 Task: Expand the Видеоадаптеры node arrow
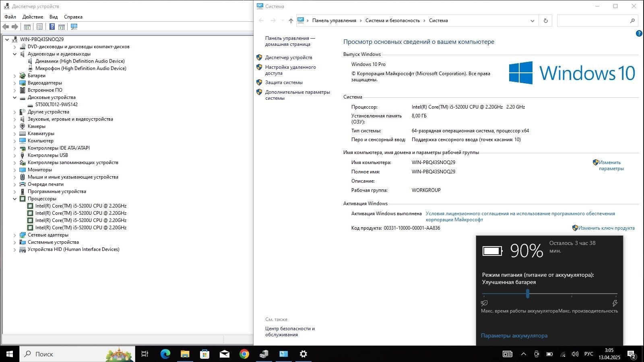15,83
